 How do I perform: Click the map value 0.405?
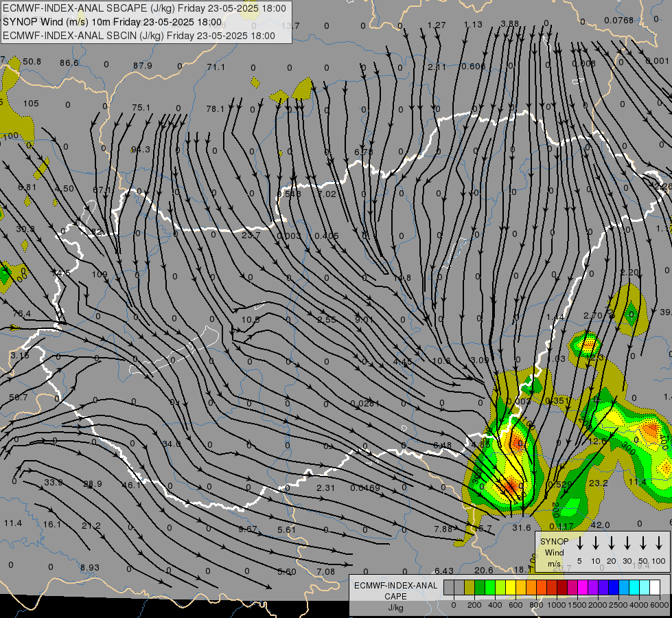(327, 236)
